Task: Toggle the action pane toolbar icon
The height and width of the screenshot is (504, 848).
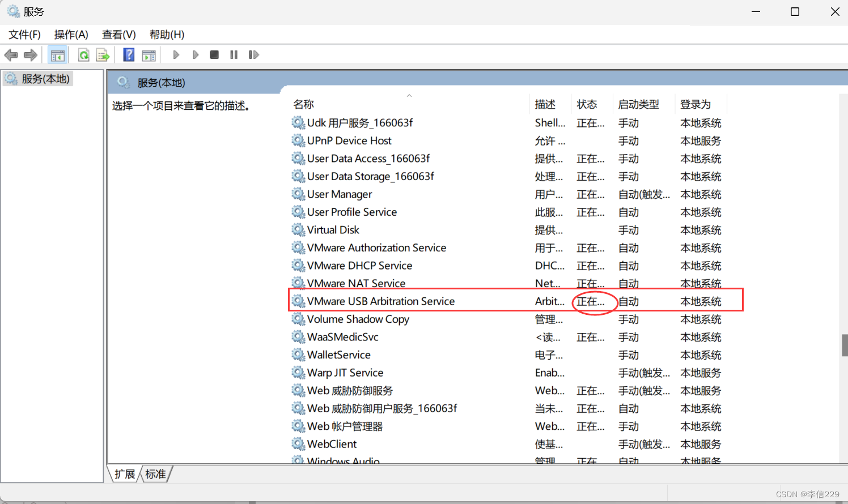Action: pos(149,55)
